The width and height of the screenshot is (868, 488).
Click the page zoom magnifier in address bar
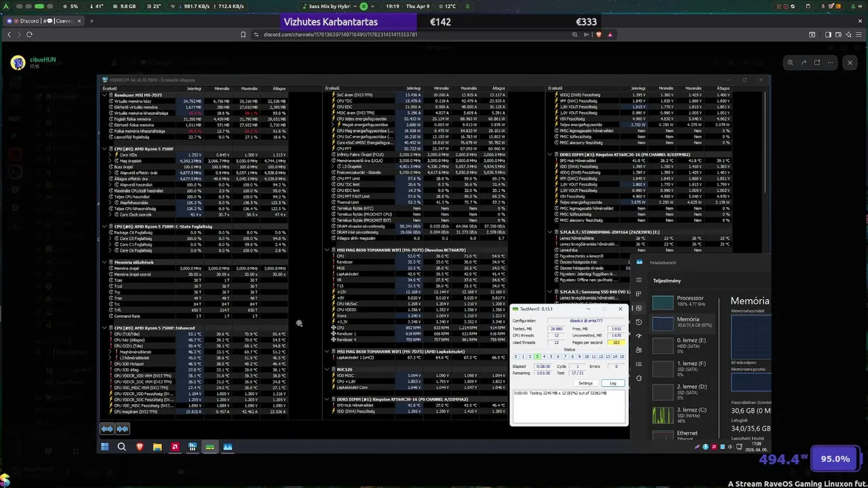[x=575, y=35]
